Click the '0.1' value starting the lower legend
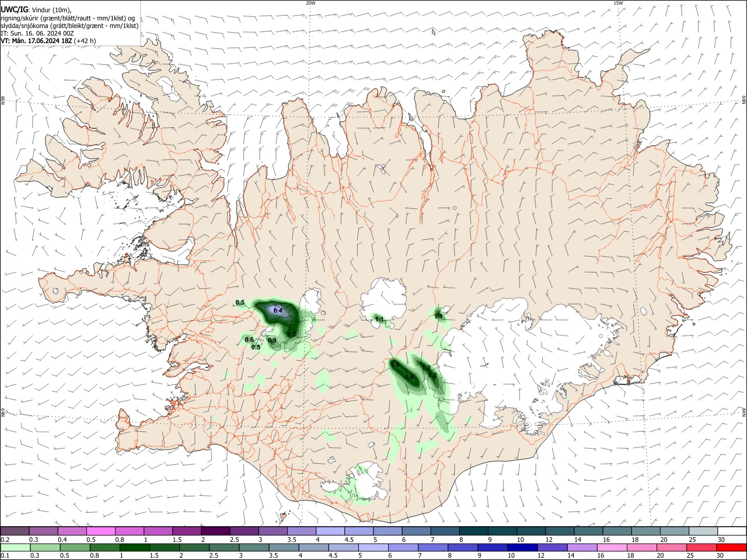Viewport: 747px width, 560px height. click(5, 556)
